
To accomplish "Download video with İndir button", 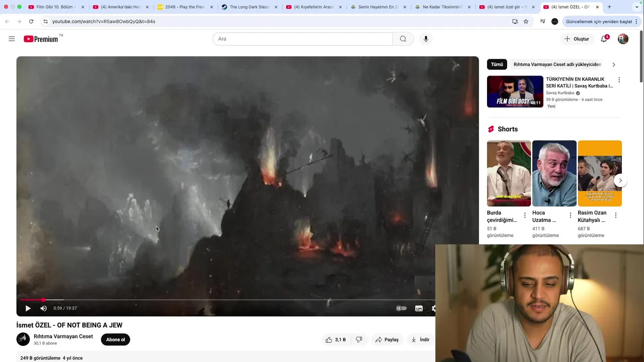I will 420,339.
